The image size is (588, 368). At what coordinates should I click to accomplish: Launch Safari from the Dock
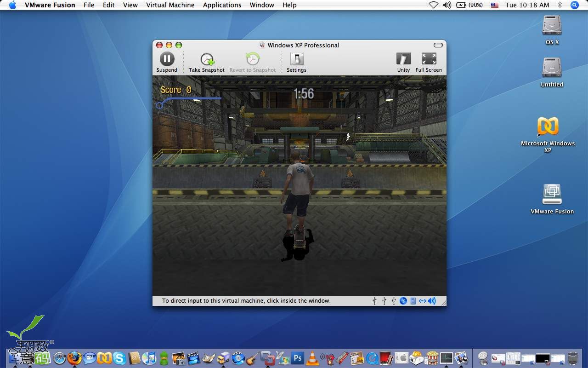pyautogui.click(x=60, y=358)
